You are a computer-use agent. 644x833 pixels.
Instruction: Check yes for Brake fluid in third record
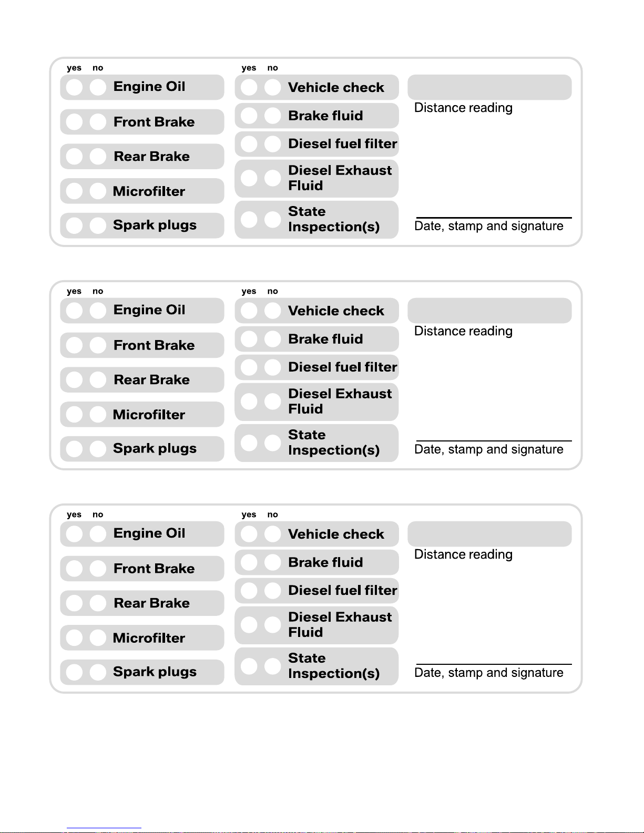coord(249,562)
